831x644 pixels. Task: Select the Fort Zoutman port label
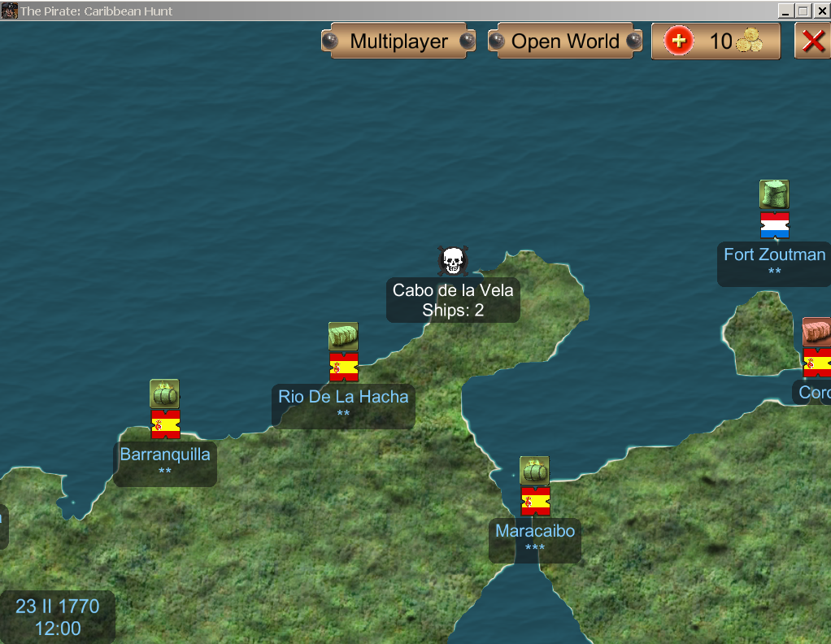tap(774, 263)
